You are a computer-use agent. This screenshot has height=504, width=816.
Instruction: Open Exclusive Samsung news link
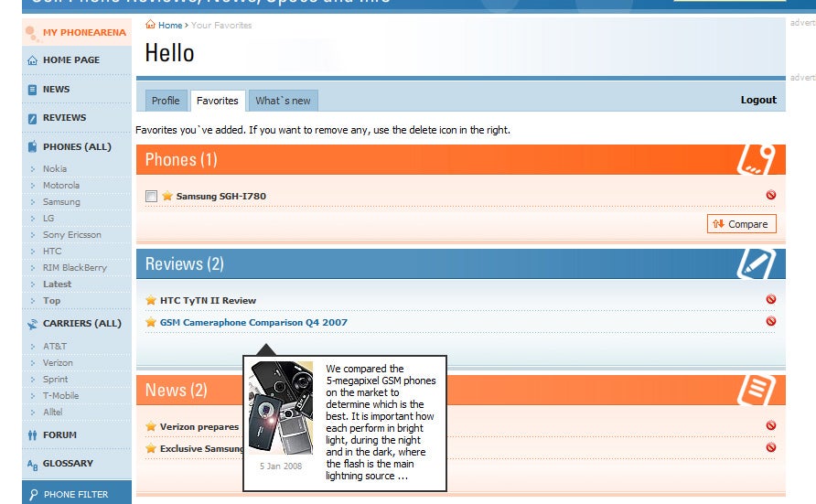pyautogui.click(x=201, y=449)
